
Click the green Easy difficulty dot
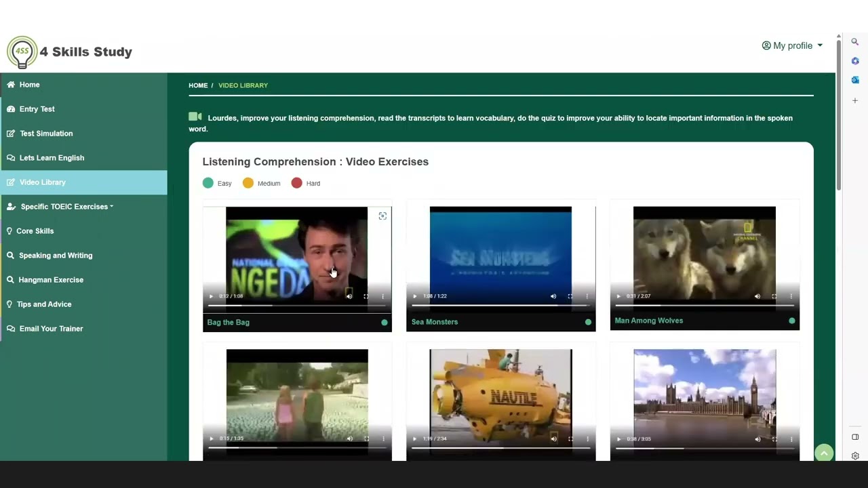(208, 183)
